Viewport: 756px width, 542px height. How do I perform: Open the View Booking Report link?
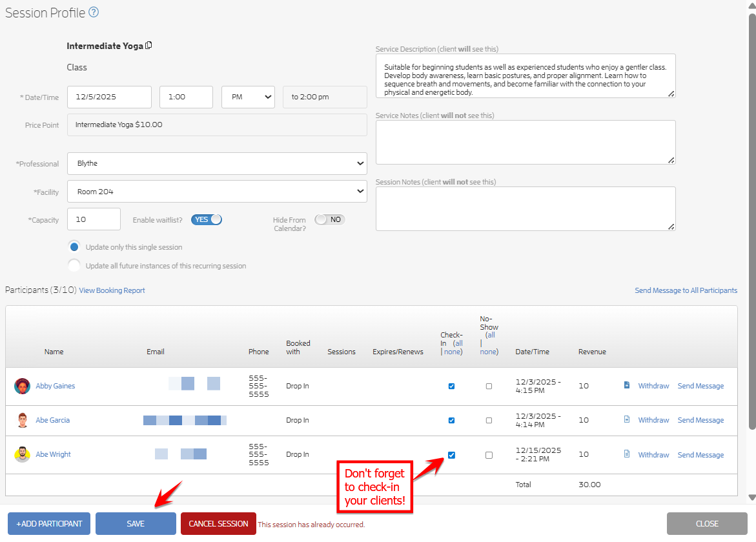click(x=112, y=290)
